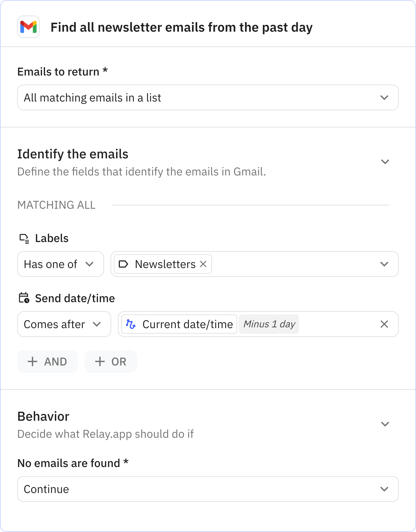This screenshot has width=416, height=532.
Task: Click the Minus 1 day modifier
Action: 269,324
